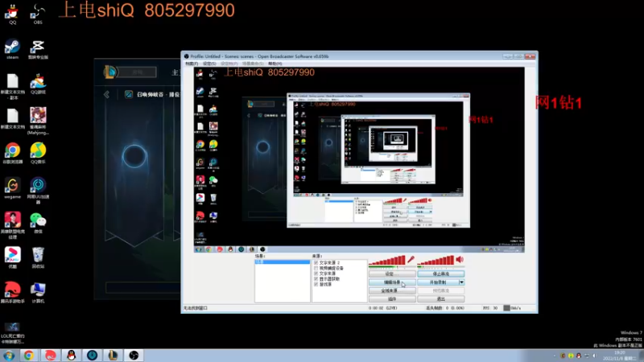Switch to League client on taskbar
The image size is (644, 362).
pyautogui.click(x=113, y=355)
